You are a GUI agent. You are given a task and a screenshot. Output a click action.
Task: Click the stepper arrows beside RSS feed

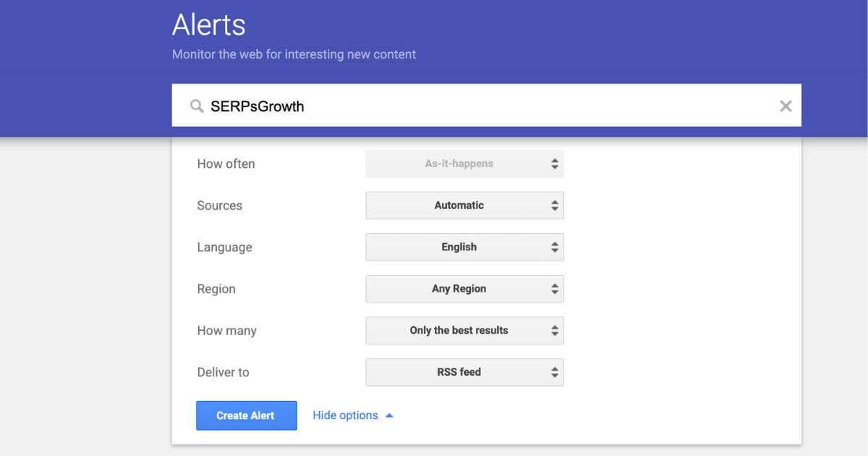pos(555,372)
